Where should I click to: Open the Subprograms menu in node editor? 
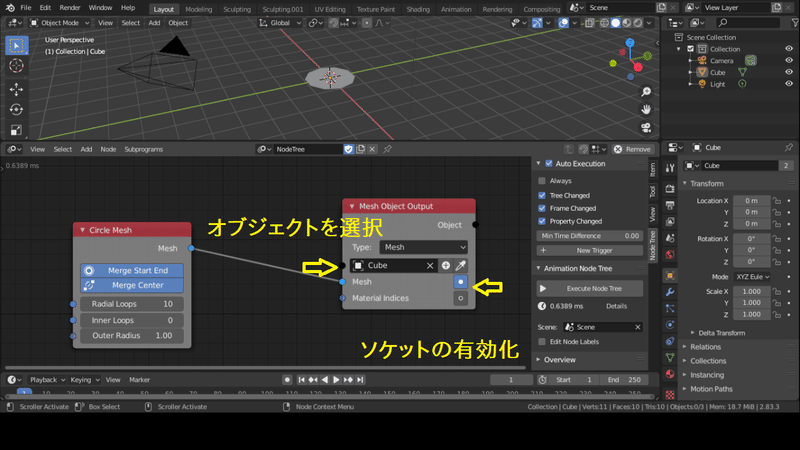pos(143,149)
